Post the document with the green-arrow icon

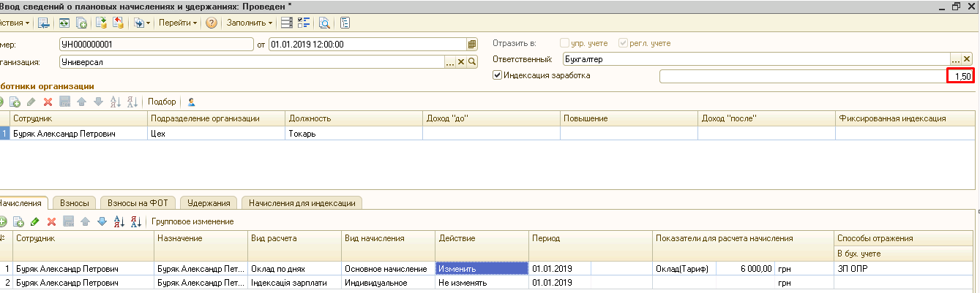(x=101, y=23)
